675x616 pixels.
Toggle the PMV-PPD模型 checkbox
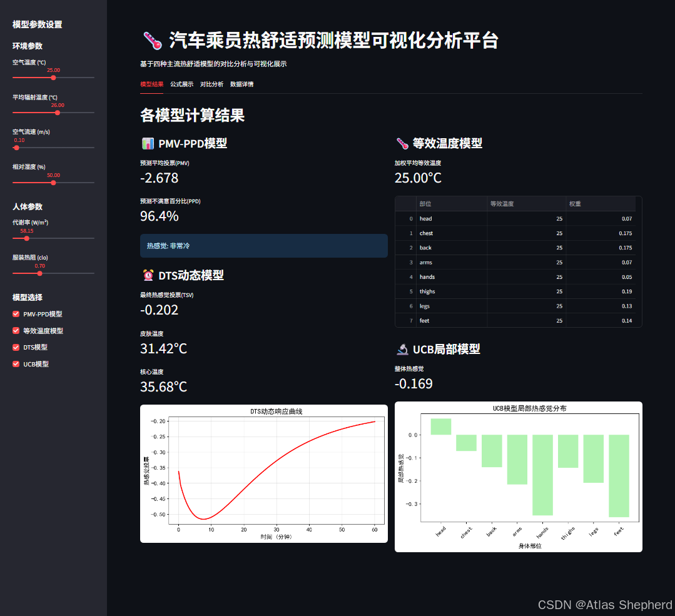click(16, 314)
